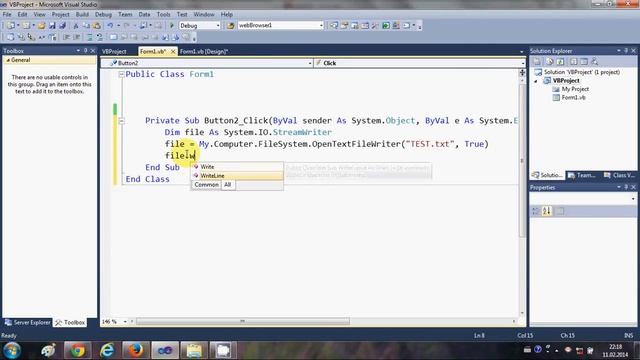Click the Increase Indent icon
Screen dimensions: 640x360
pyautogui.click(x=76, y=37)
